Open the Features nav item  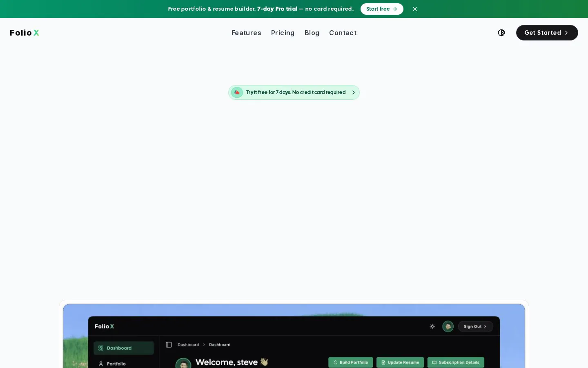(x=246, y=33)
